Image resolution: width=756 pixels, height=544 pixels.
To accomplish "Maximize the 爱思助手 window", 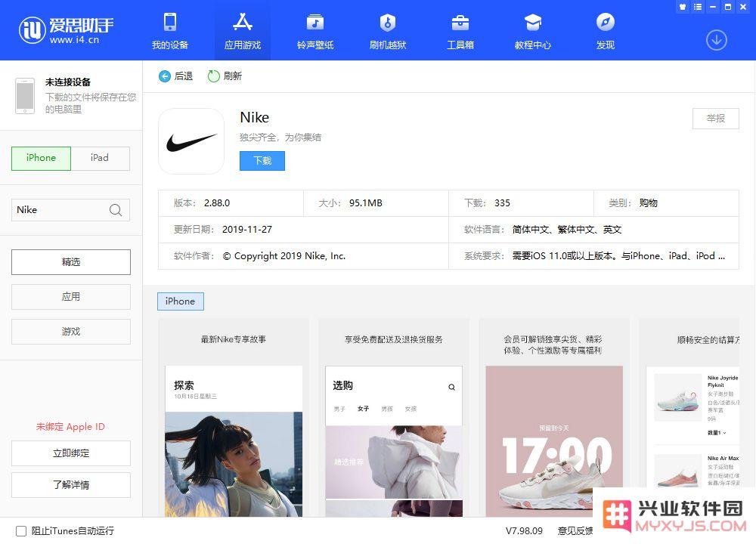I will click(728, 7).
